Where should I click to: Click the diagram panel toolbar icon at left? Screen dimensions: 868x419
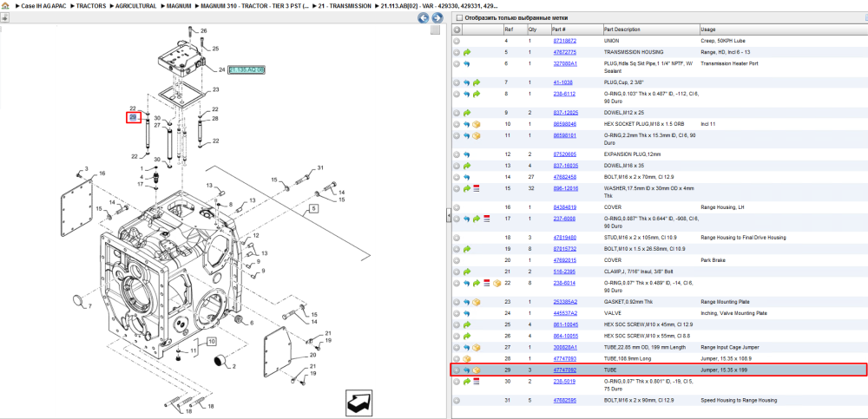(x=4, y=17)
